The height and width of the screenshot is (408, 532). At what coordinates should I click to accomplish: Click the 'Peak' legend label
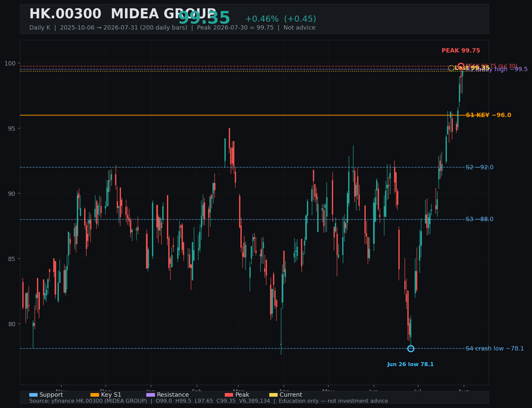pos(242,395)
